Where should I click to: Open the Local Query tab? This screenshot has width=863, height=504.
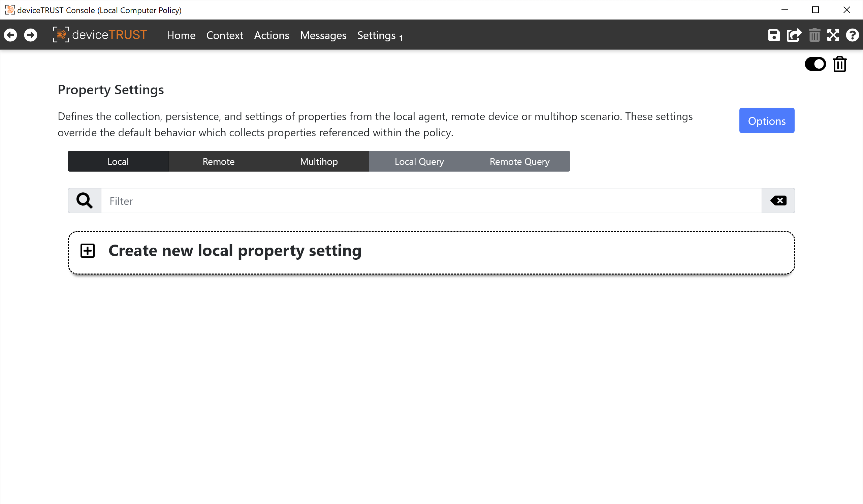pos(419,161)
